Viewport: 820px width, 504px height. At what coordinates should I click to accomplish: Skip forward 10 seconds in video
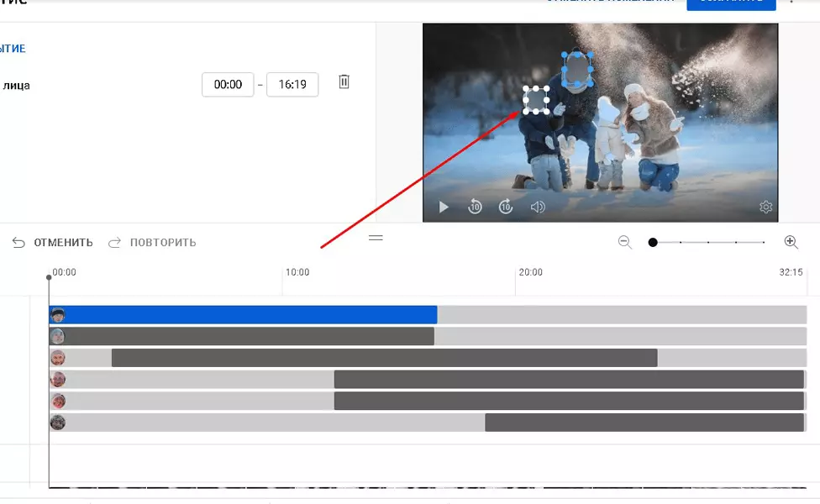[506, 207]
